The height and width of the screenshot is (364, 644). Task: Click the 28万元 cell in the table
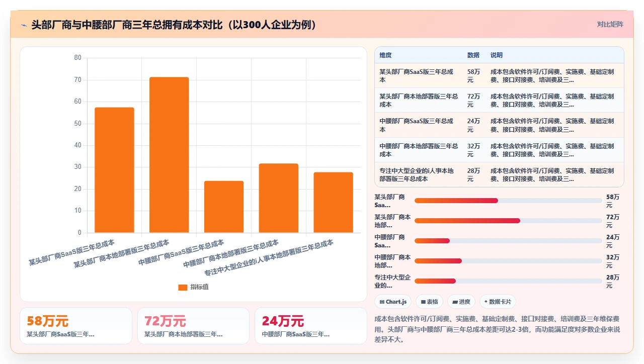coord(473,174)
